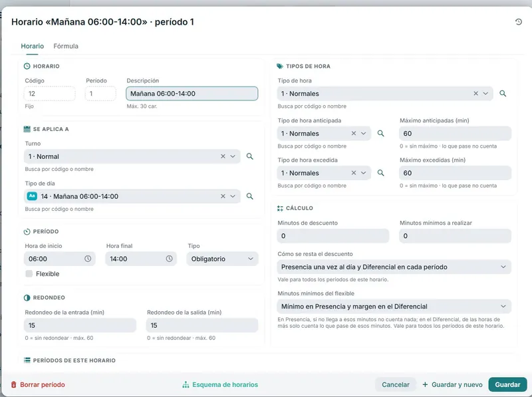Click the Aa badge in Tipo de día
The image size is (532, 397).
coord(32,196)
